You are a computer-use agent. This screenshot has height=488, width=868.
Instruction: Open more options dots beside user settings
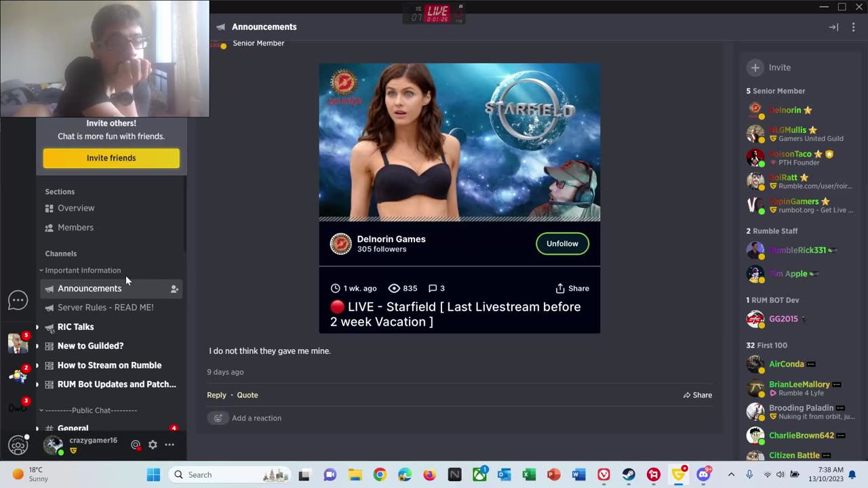[170, 445]
